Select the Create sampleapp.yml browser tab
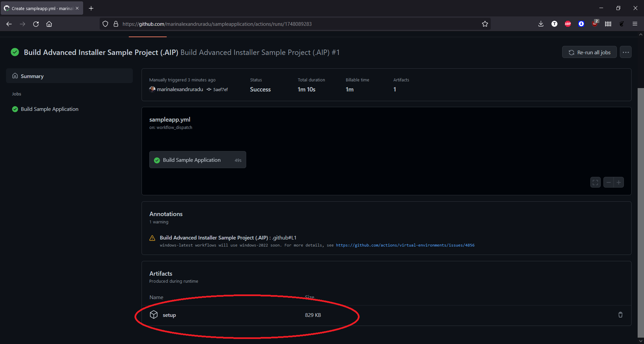This screenshot has height=344, width=644. pos(42,8)
